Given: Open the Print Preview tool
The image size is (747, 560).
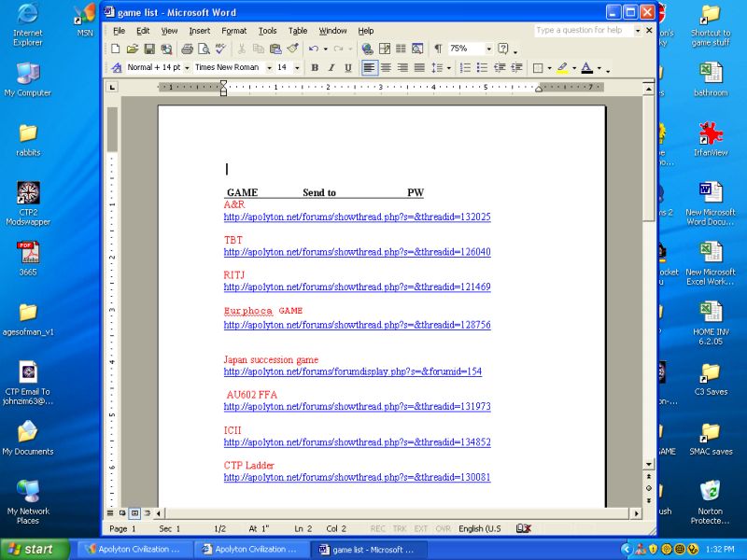Looking at the screenshot, I should point(203,49).
